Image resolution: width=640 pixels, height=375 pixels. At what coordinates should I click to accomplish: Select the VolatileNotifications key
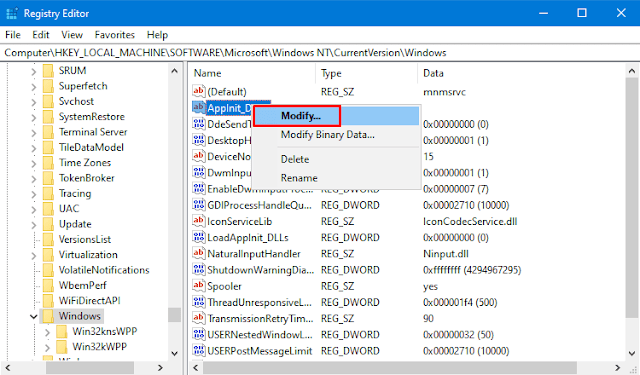pyautogui.click(x=104, y=270)
